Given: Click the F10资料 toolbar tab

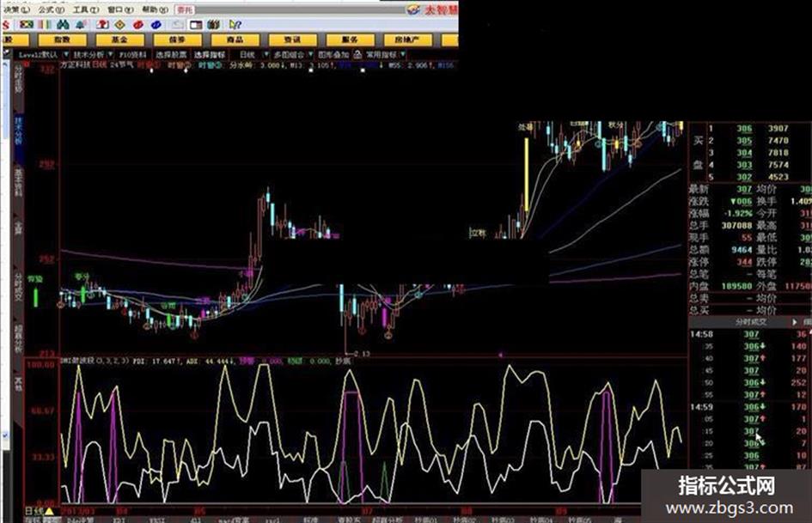Looking at the screenshot, I should [x=133, y=54].
